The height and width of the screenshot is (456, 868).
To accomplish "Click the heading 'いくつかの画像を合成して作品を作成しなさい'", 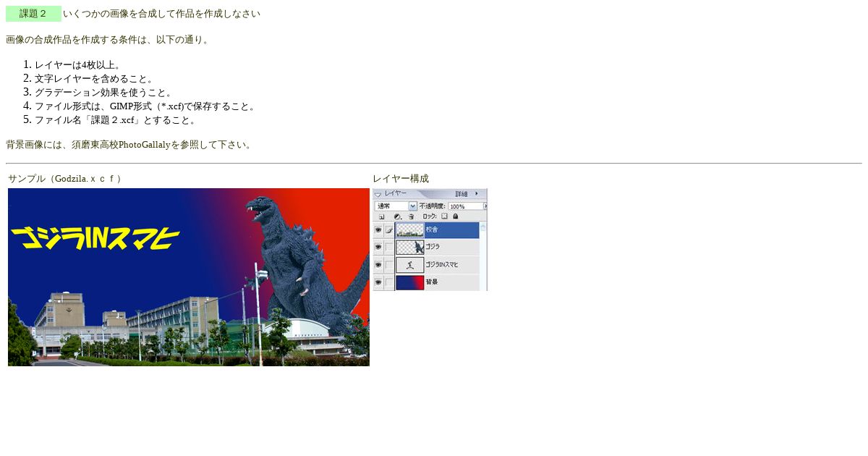I will (161, 14).
